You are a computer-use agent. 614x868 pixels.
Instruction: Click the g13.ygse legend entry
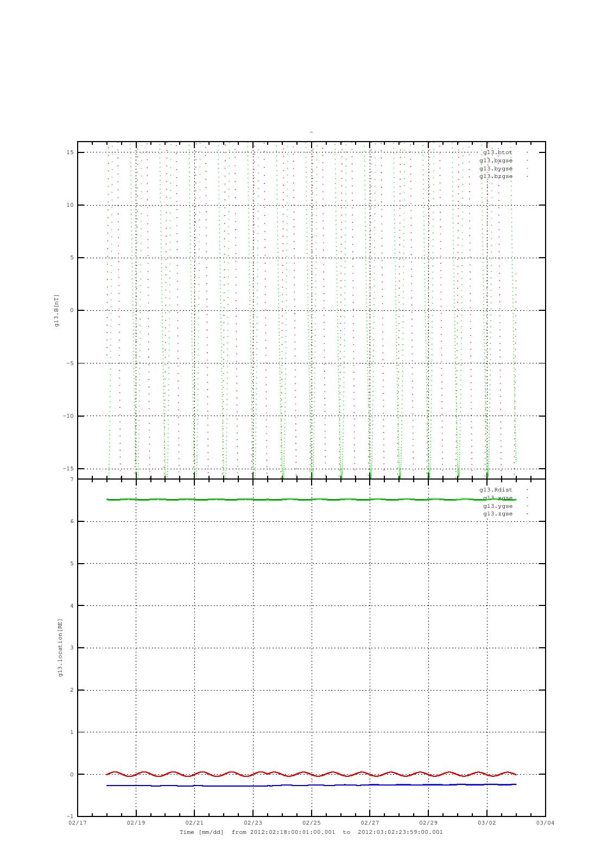coord(498,506)
